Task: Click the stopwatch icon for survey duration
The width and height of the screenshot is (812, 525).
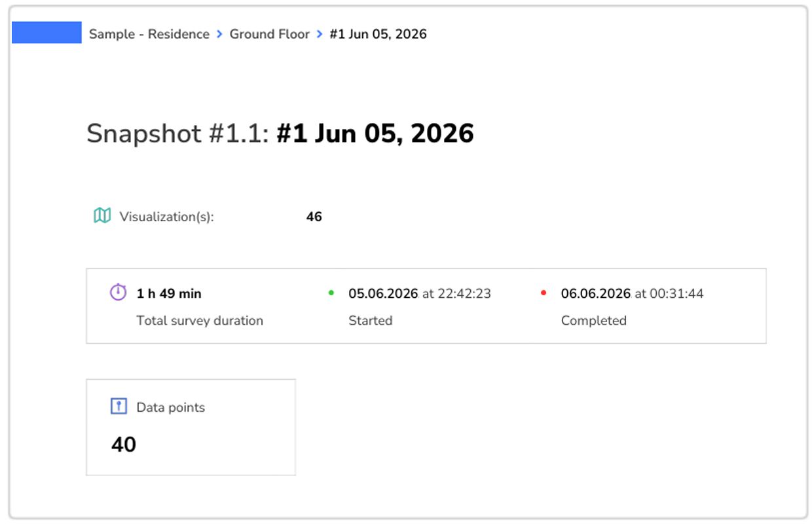Action: tap(118, 292)
